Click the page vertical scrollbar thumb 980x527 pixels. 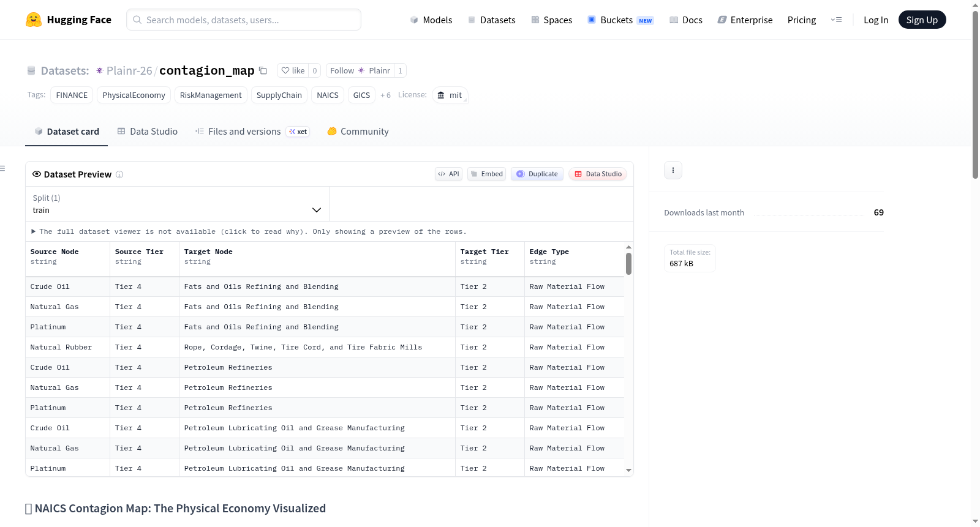pos(975,95)
